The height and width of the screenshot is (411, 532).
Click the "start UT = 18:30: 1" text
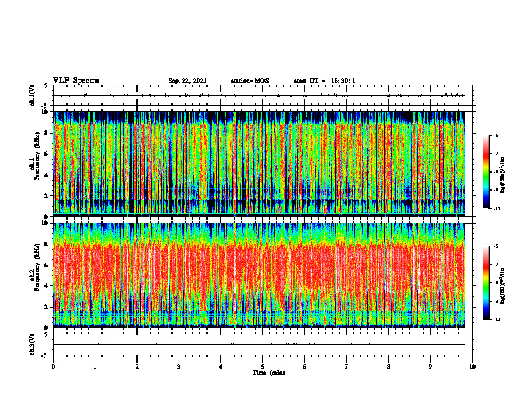[324, 81]
